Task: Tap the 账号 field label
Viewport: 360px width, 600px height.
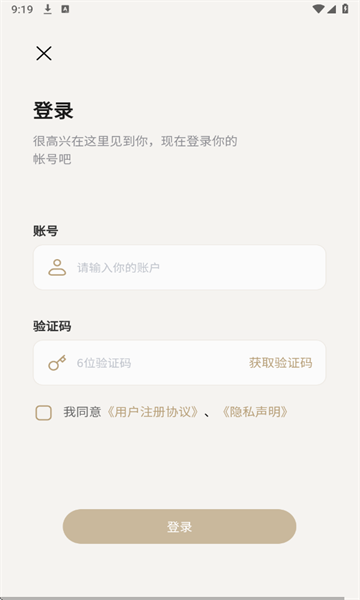Action: coord(46,231)
